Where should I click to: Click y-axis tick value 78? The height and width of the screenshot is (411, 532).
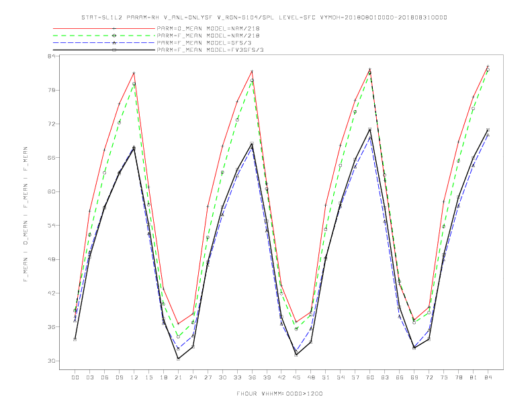point(52,90)
